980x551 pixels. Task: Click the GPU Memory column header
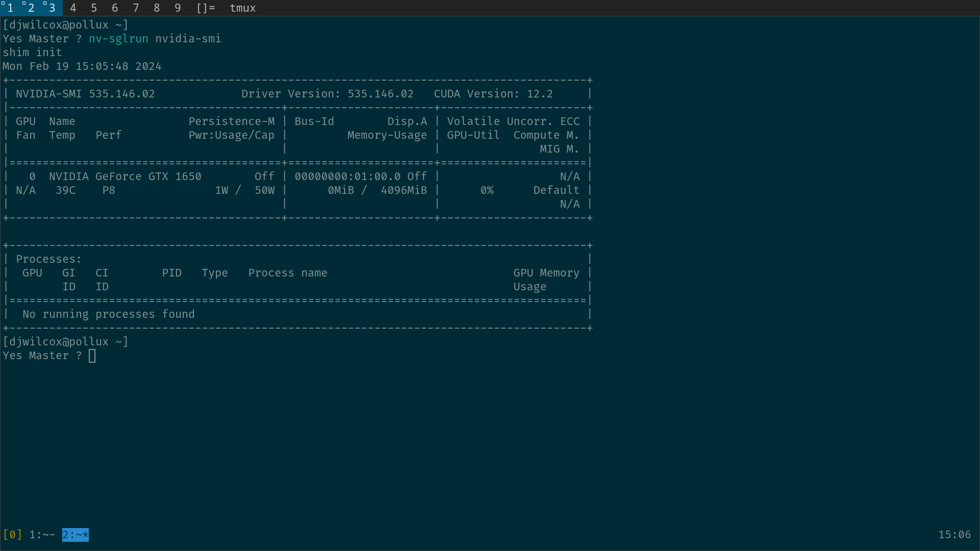[547, 273]
